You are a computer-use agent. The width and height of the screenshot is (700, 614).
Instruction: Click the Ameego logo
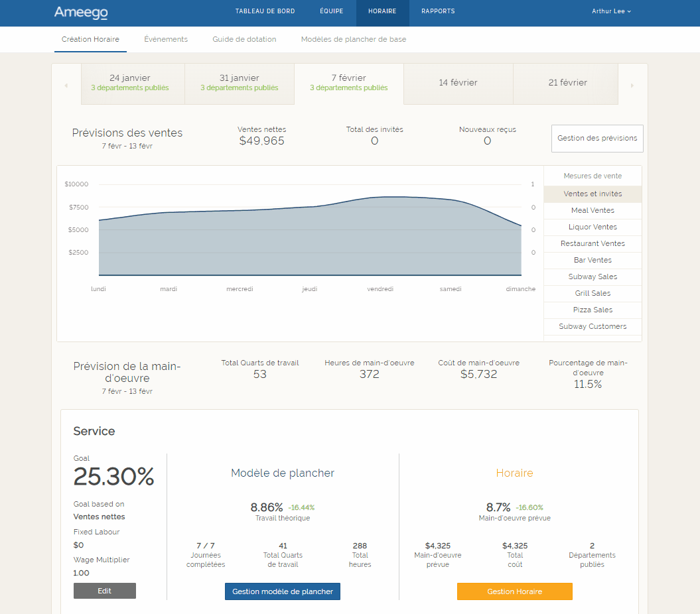80,12
